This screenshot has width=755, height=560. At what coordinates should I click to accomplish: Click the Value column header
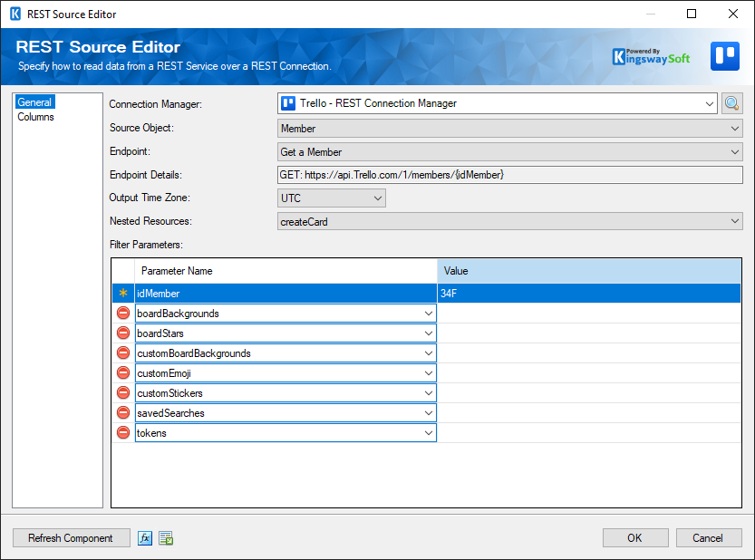(x=589, y=271)
